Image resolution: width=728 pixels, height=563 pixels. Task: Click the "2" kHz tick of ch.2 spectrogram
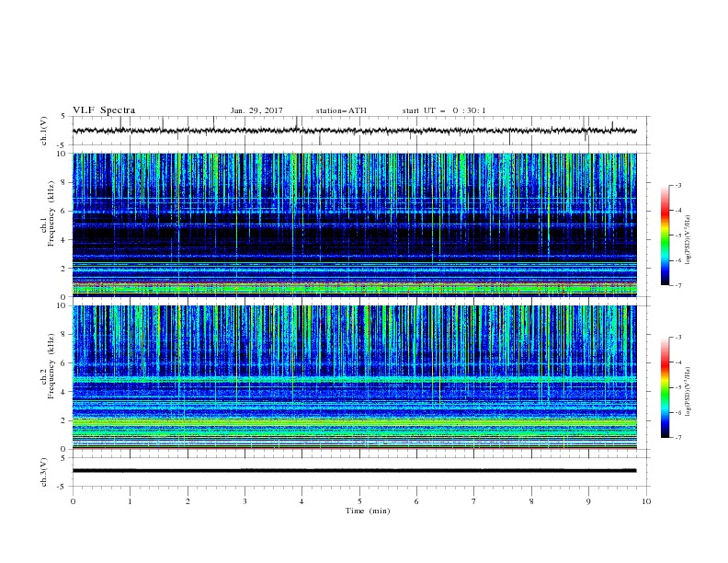tap(64, 420)
